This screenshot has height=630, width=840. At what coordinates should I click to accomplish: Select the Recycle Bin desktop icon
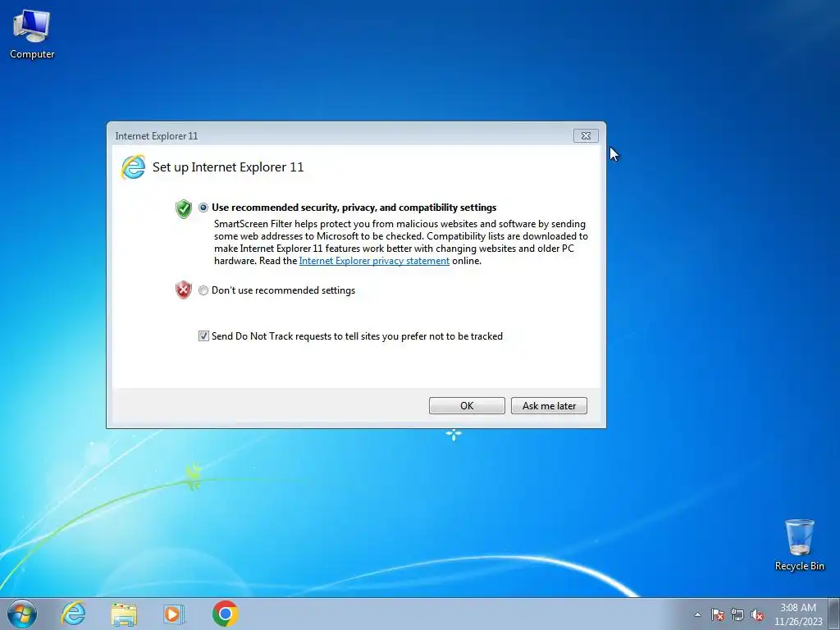(x=799, y=545)
